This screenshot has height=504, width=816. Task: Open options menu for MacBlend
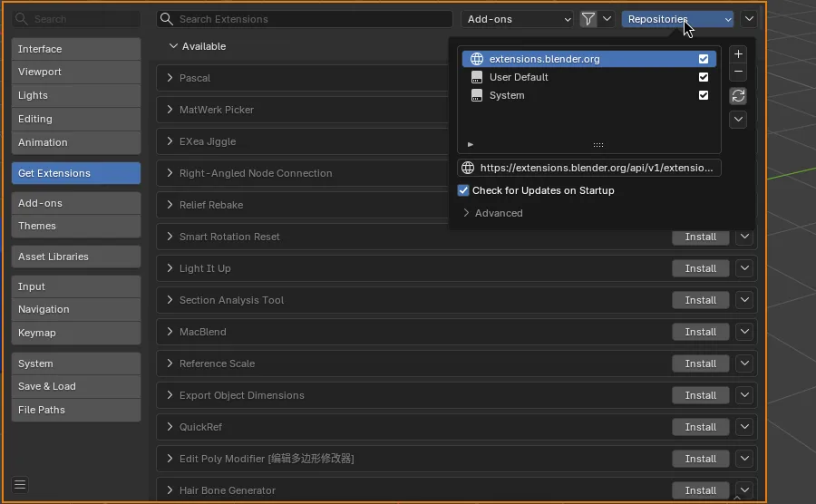click(744, 332)
